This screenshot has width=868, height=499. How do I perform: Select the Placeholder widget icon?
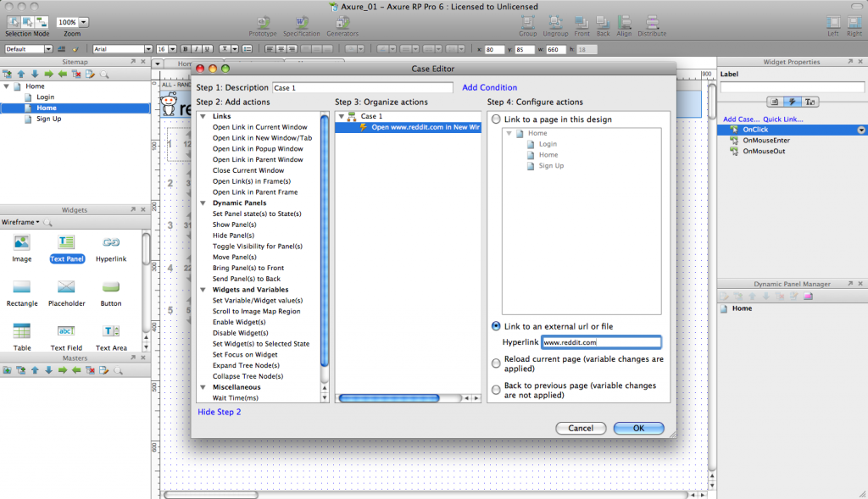pyautogui.click(x=66, y=286)
